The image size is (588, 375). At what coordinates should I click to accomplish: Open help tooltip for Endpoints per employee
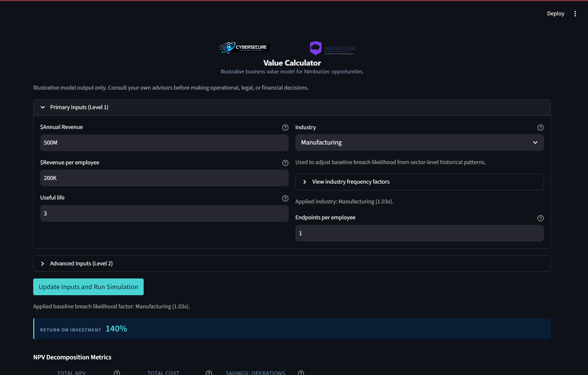(540, 218)
